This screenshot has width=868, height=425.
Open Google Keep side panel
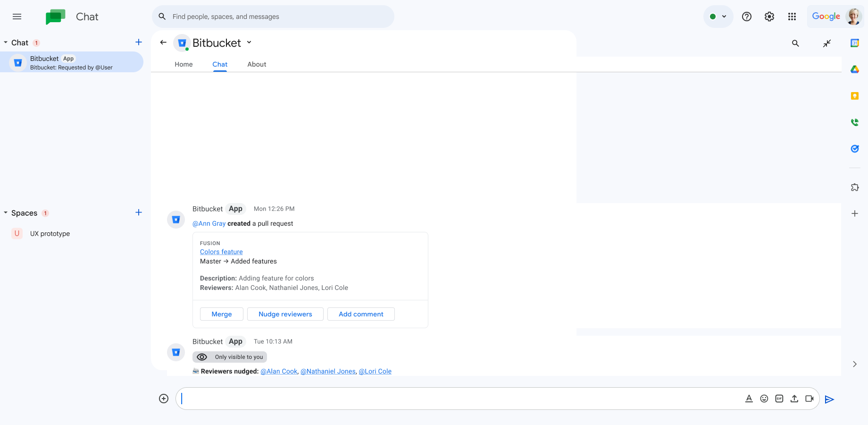855,96
